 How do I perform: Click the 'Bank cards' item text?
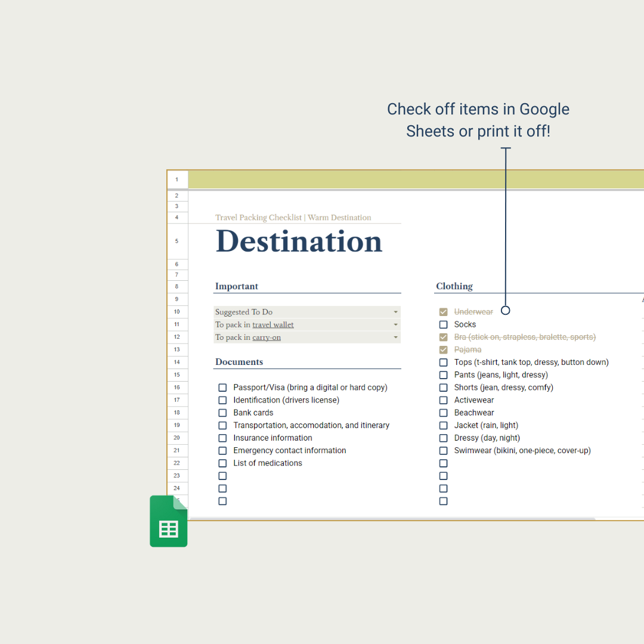(x=253, y=413)
